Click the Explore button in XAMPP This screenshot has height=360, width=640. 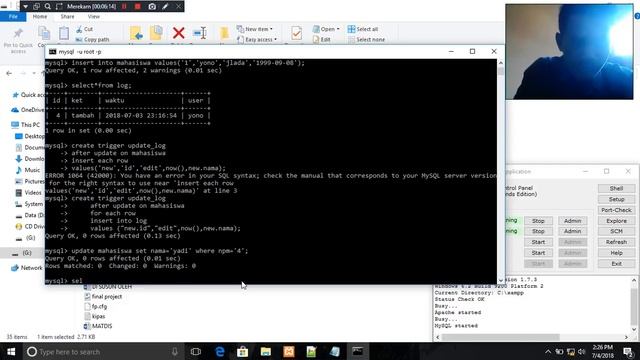coord(616,221)
